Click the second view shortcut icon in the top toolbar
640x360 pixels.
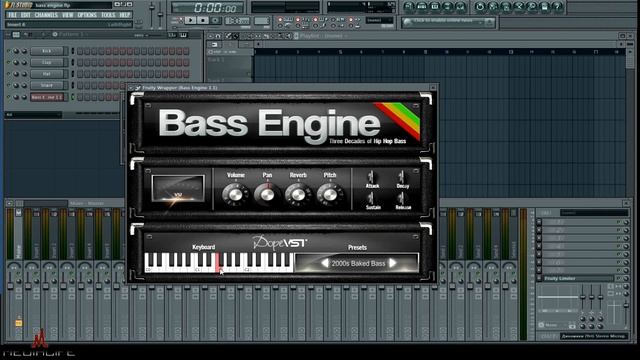click(x=422, y=7)
